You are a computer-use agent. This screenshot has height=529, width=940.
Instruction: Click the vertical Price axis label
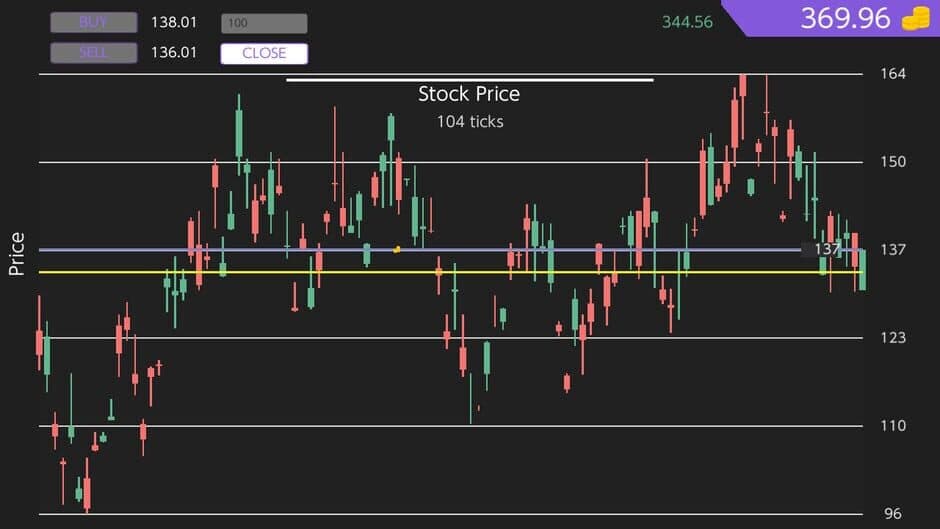(x=17, y=254)
